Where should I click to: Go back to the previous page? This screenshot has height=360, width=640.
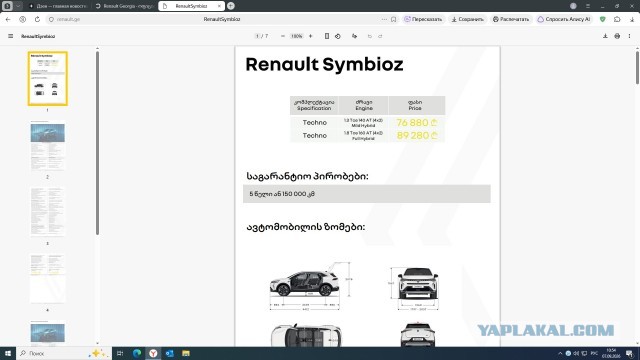[x=8, y=19]
